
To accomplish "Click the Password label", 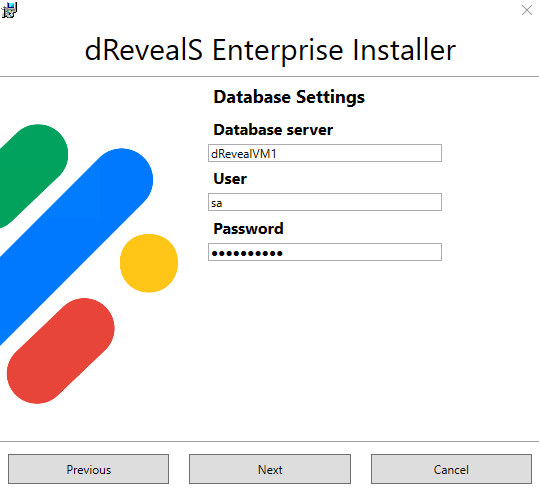I will 248,229.
